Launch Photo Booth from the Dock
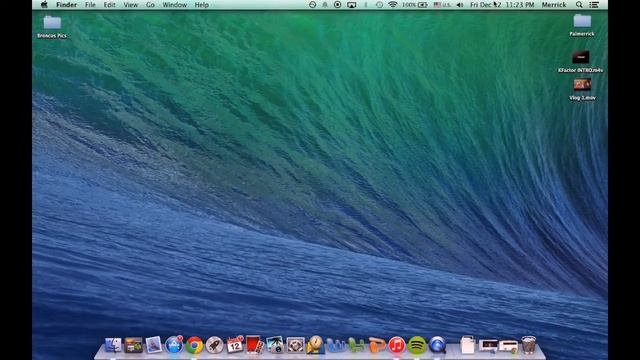The width and height of the screenshot is (640, 360). pos(255,345)
